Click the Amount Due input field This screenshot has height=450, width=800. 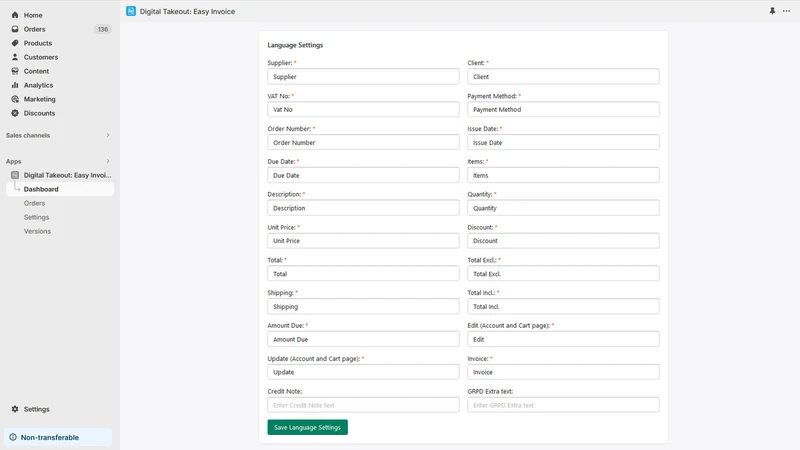tap(363, 339)
